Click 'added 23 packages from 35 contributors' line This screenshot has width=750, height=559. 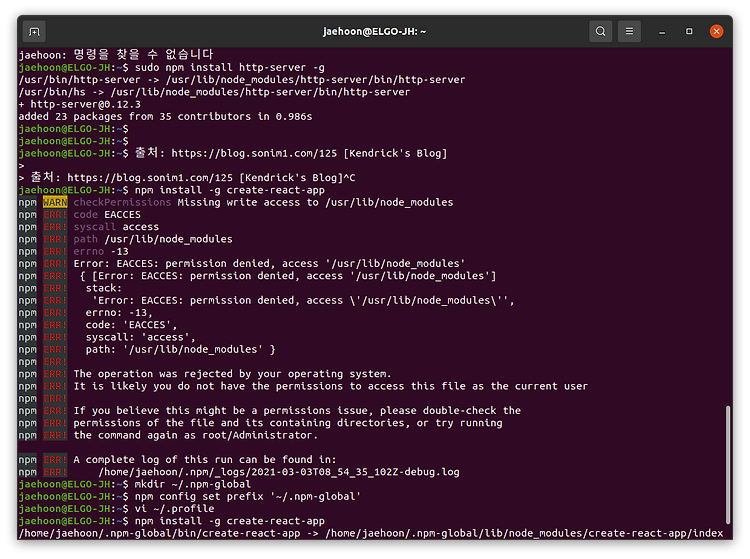pyautogui.click(x=165, y=117)
